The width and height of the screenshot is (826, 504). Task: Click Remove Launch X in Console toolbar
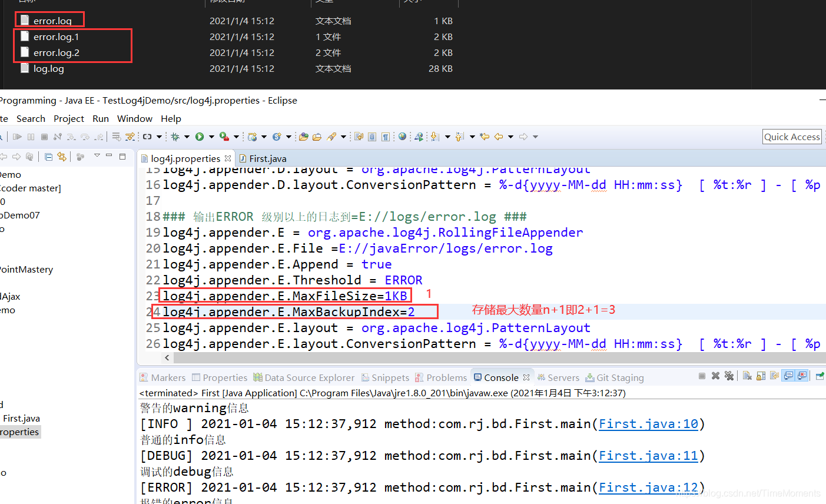[x=715, y=376]
